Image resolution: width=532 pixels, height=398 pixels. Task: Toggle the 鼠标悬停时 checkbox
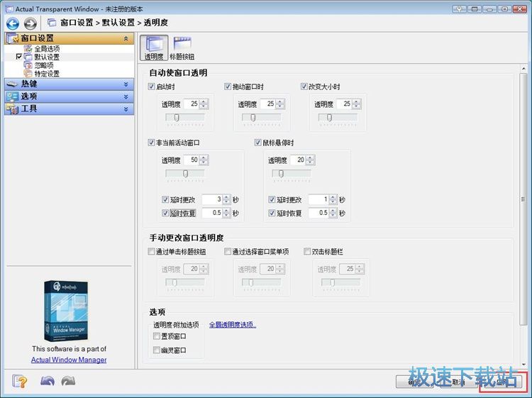pyautogui.click(x=258, y=143)
